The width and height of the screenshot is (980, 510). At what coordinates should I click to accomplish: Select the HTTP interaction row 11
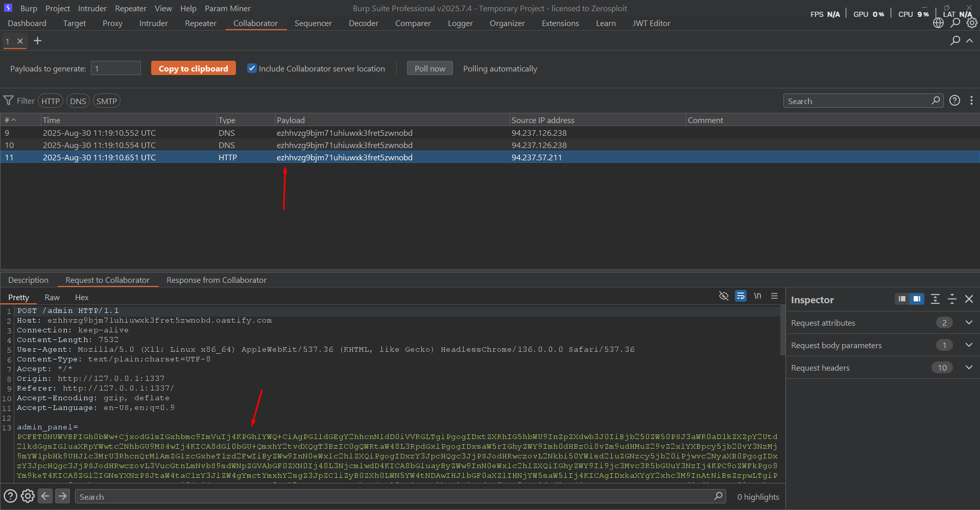tap(490, 157)
